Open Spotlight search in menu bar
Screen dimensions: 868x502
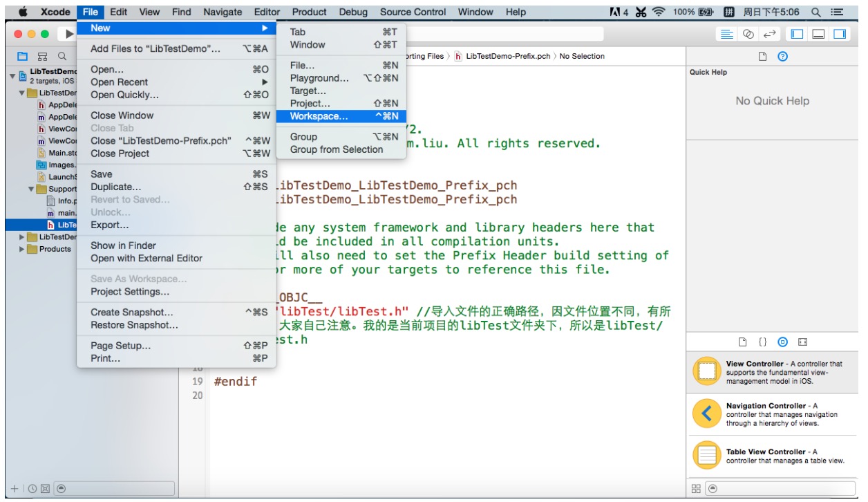click(x=816, y=12)
